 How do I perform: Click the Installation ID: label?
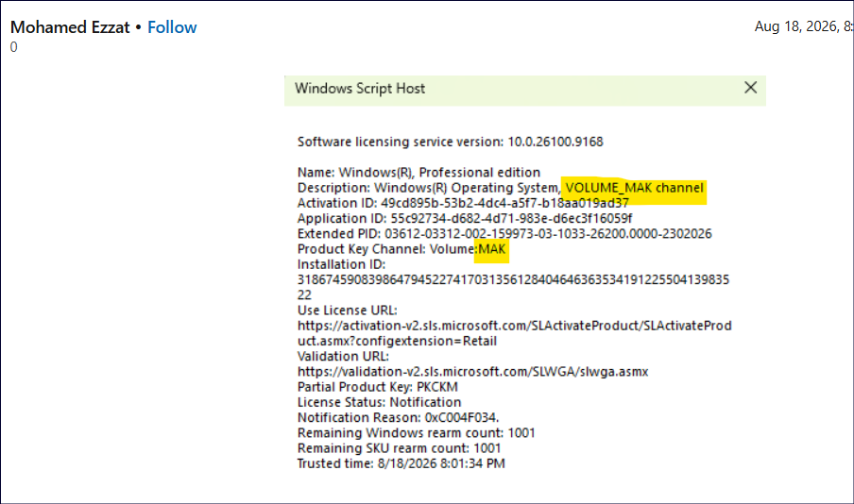[341, 264]
